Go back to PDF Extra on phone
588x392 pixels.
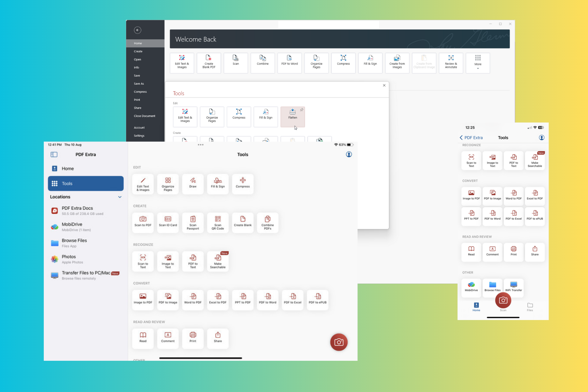(471, 138)
